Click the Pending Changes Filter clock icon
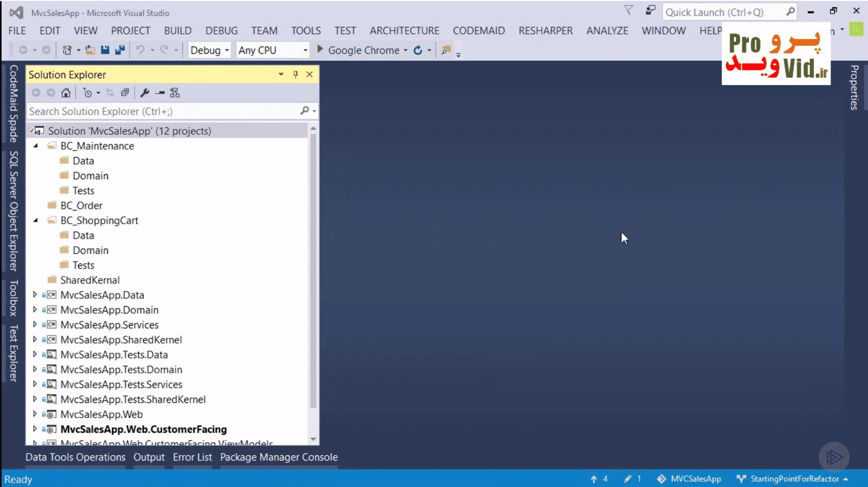The image size is (868, 487). (x=88, y=93)
